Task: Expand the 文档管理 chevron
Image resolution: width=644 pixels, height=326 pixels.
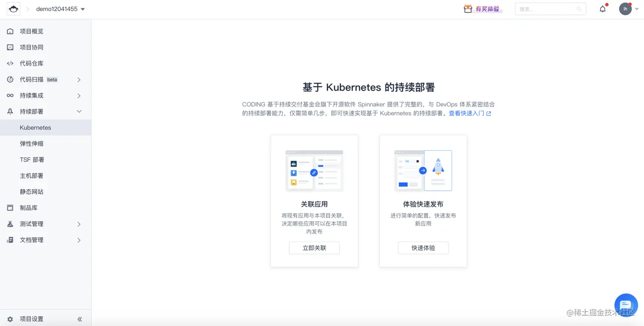Action: (x=79, y=240)
